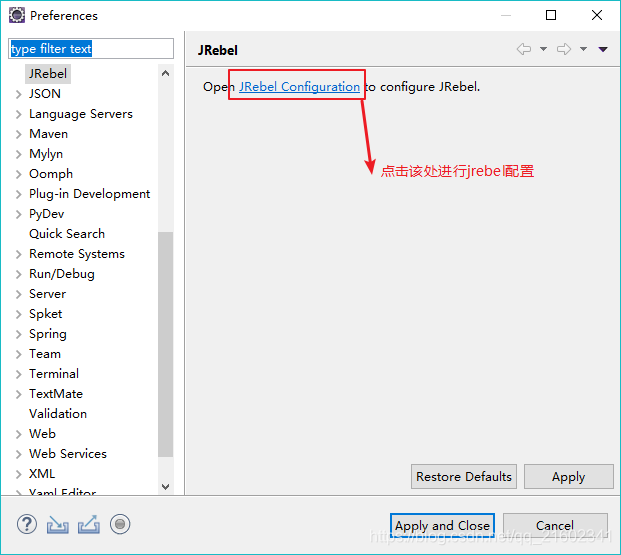Image resolution: width=621 pixels, height=555 pixels.
Task: Maximize the Preferences window
Action: tap(551, 15)
